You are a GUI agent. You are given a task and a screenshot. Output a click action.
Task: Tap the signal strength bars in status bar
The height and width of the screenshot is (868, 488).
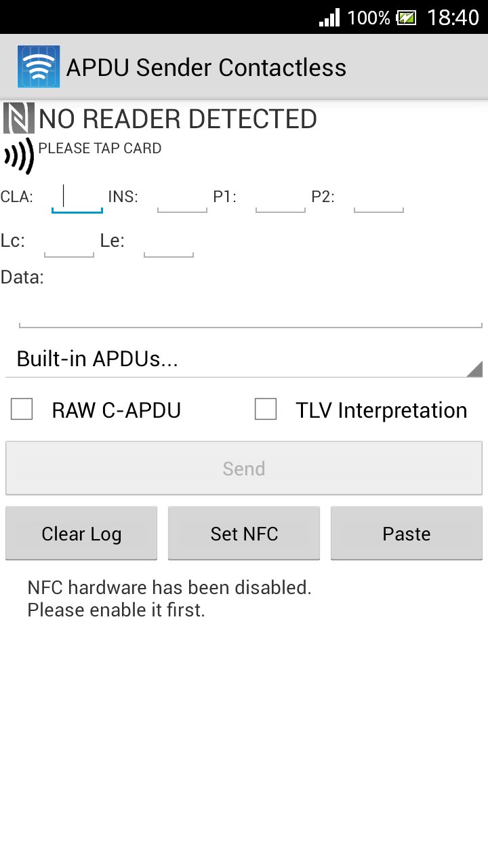[x=327, y=18]
